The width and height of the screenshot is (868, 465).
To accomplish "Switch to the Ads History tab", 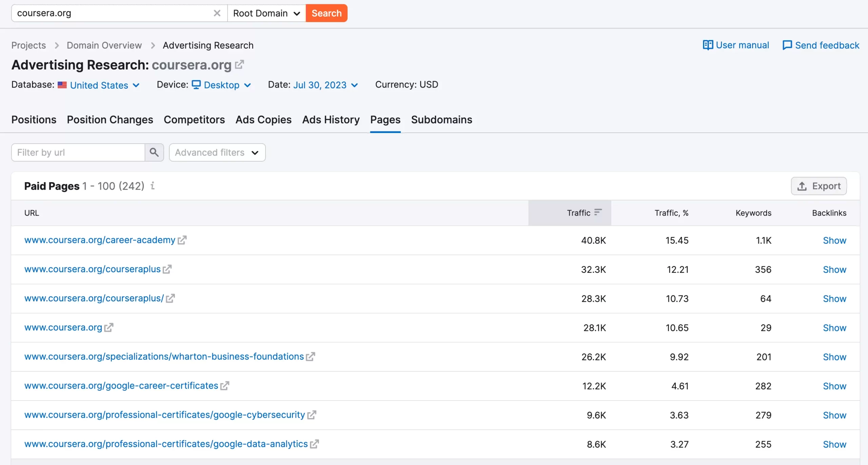I will pos(331,120).
